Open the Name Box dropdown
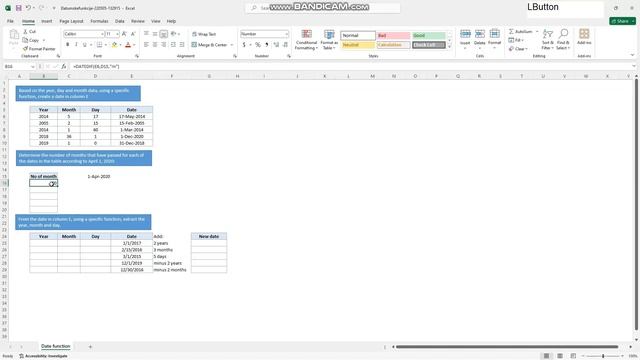The height and width of the screenshot is (360, 640). [33, 66]
